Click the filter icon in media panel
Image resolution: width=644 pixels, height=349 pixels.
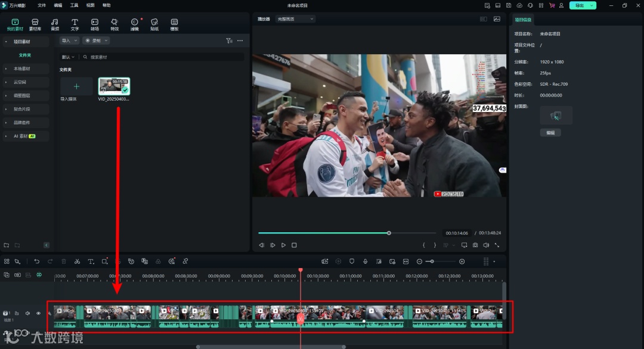click(x=229, y=41)
